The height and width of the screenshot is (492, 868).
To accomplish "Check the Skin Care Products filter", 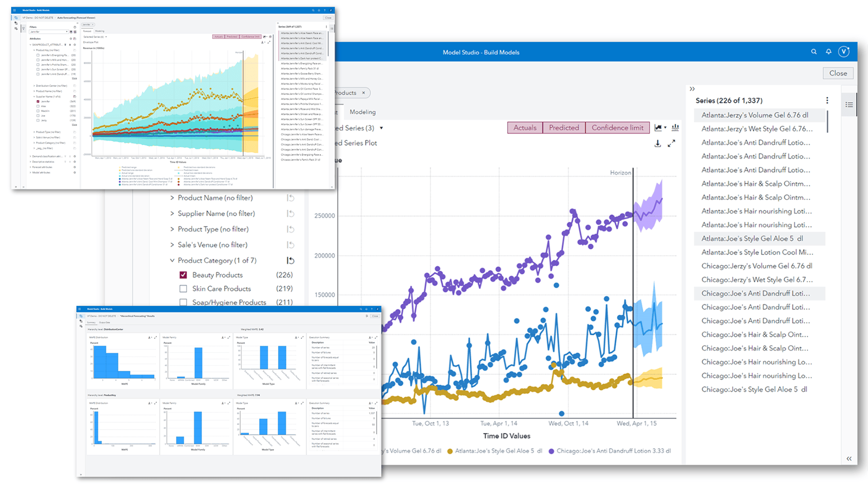I will [x=183, y=289].
